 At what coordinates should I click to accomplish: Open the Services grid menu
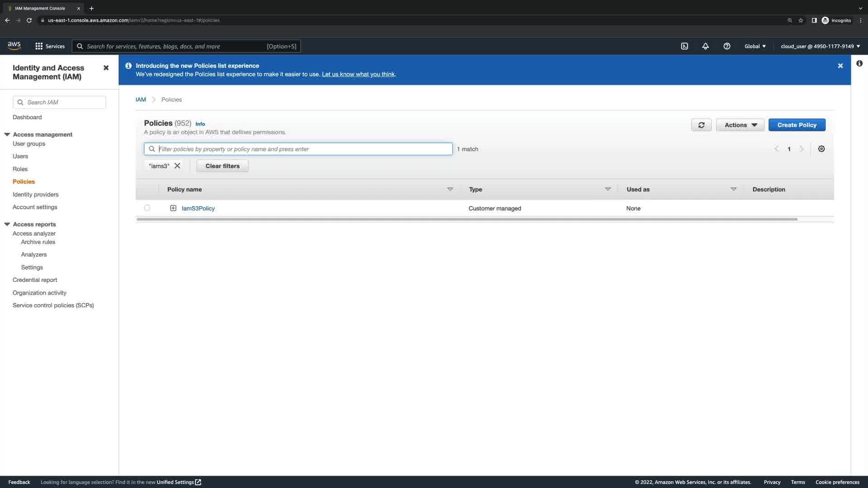39,46
